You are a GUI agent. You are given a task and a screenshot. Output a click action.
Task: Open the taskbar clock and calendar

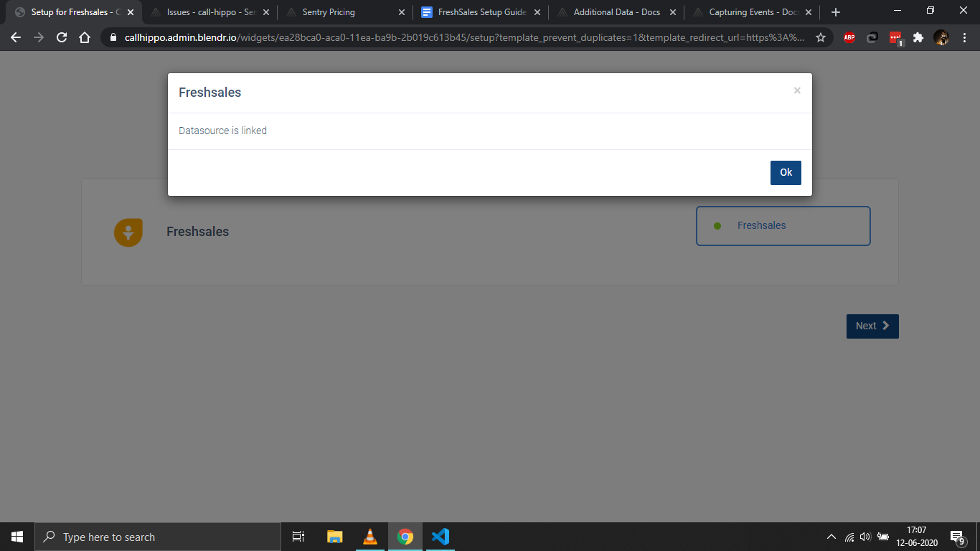coord(917,537)
